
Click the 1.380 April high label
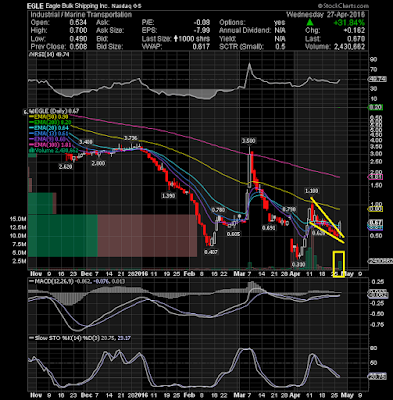(x=312, y=191)
